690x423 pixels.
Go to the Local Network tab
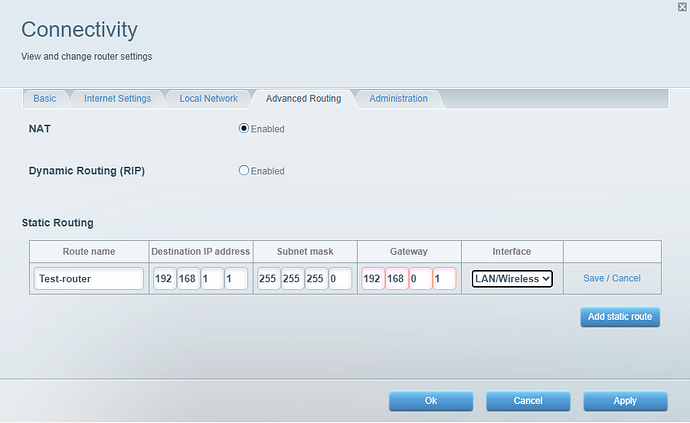point(209,99)
